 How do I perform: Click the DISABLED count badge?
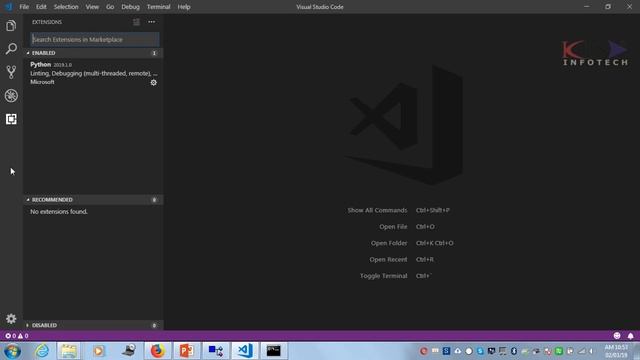(x=154, y=325)
